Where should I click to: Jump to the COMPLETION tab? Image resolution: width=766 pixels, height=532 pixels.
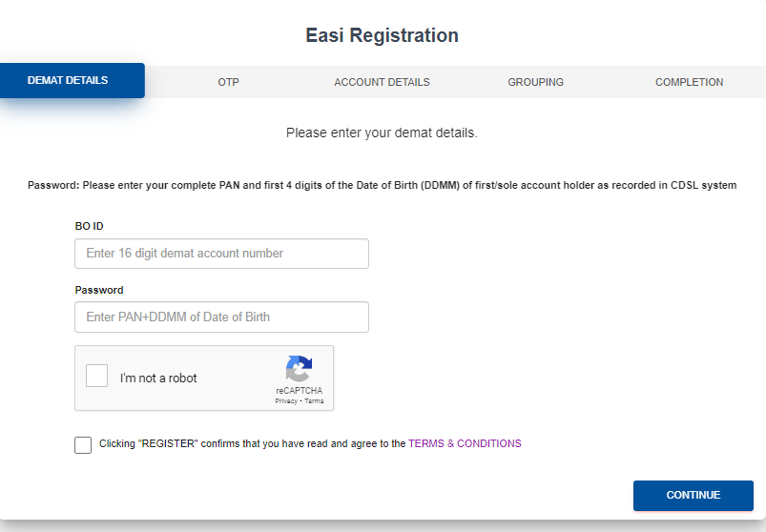(689, 82)
